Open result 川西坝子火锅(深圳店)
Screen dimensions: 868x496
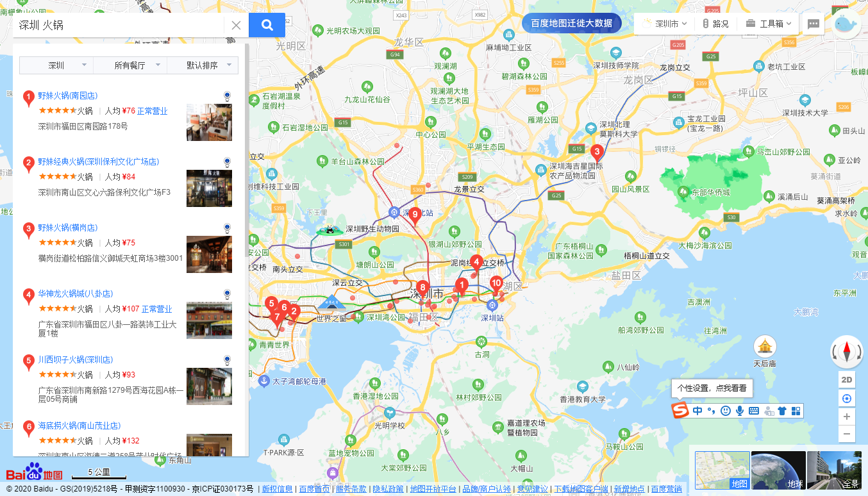75,360
